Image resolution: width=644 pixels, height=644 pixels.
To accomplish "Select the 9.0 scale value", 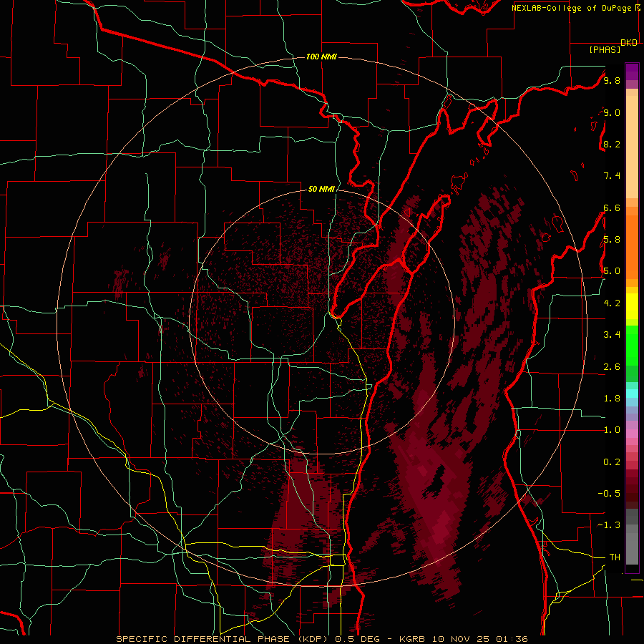I will pyautogui.click(x=612, y=112).
